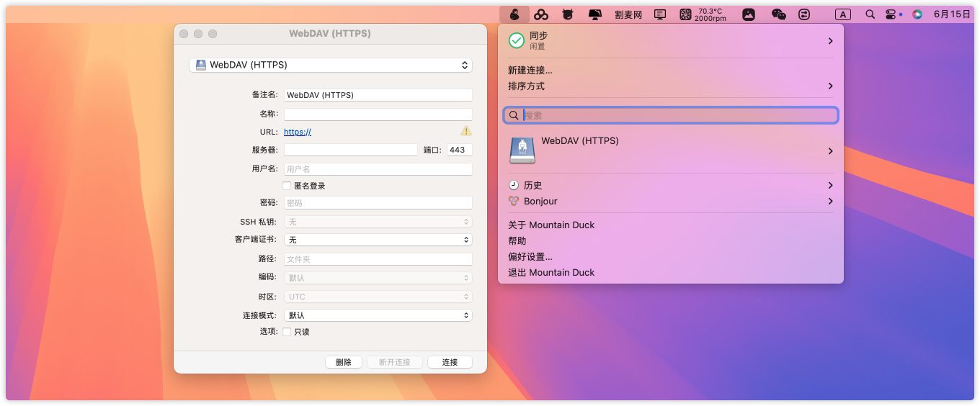Image resolution: width=980 pixels, height=406 pixels.
Task: Click the bull-head menu bar icon
Action: point(568,14)
